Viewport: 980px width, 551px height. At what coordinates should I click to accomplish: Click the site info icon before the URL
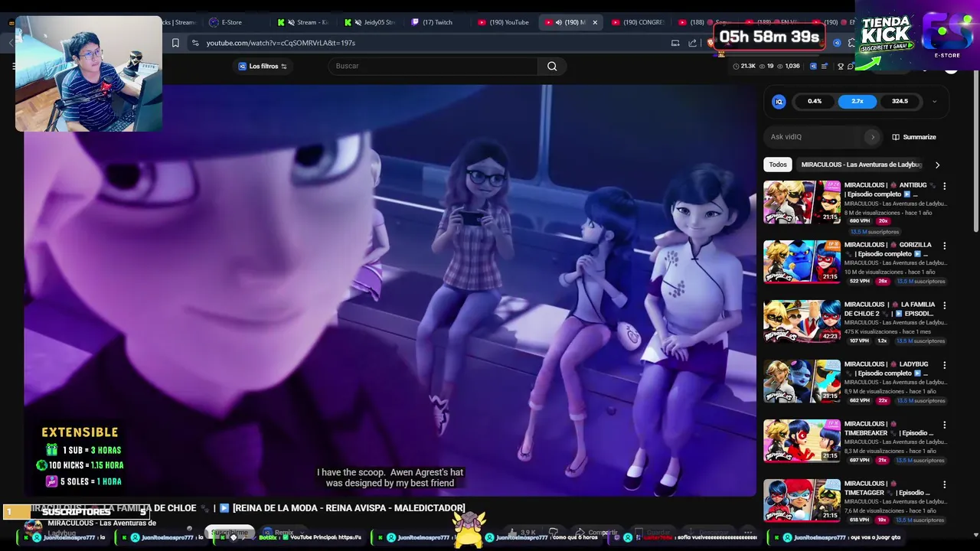coord(195,43)
